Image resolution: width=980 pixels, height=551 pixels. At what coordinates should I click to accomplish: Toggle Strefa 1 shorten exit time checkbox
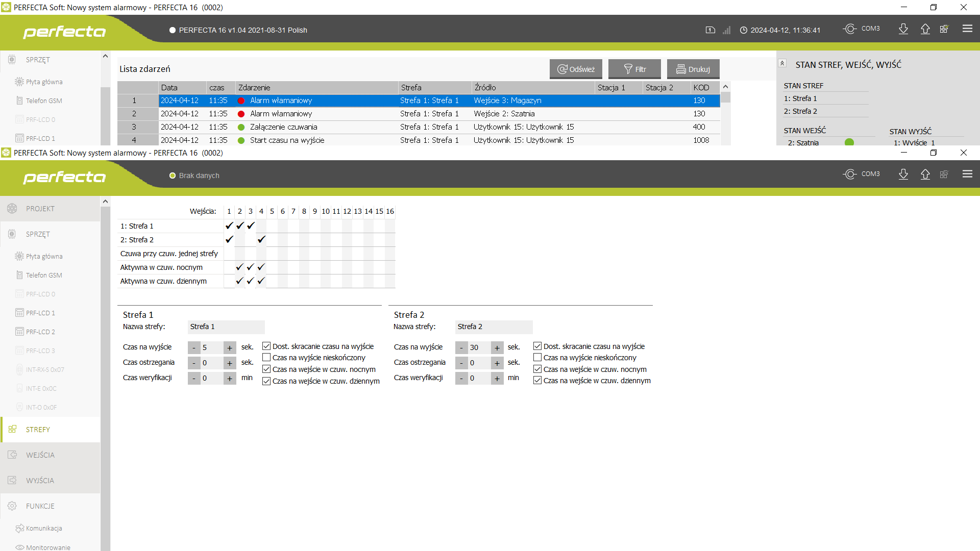tap(266, 346)
